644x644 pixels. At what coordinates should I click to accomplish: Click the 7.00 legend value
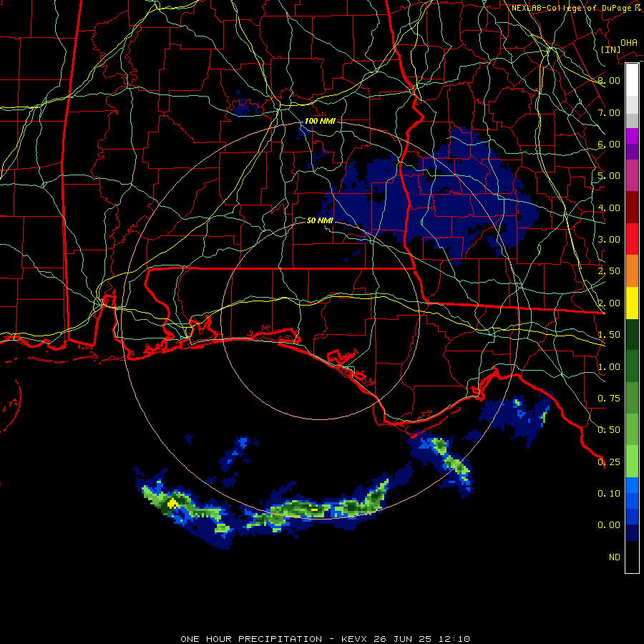[609, 112]
